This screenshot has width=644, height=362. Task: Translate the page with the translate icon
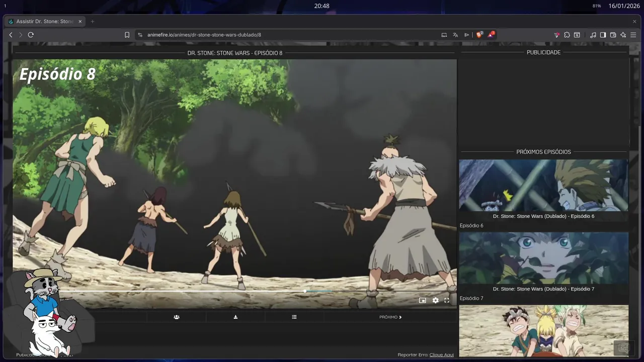[x=455, y=35]
